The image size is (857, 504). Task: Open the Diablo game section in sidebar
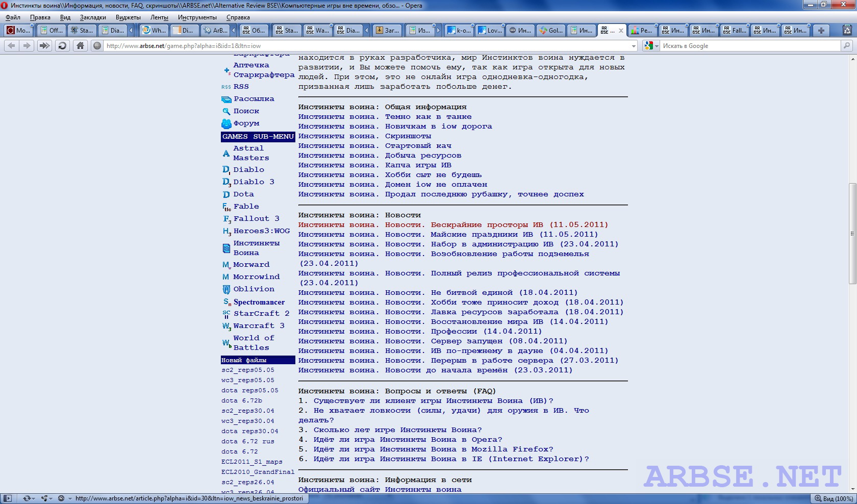[x=248, y=170]
